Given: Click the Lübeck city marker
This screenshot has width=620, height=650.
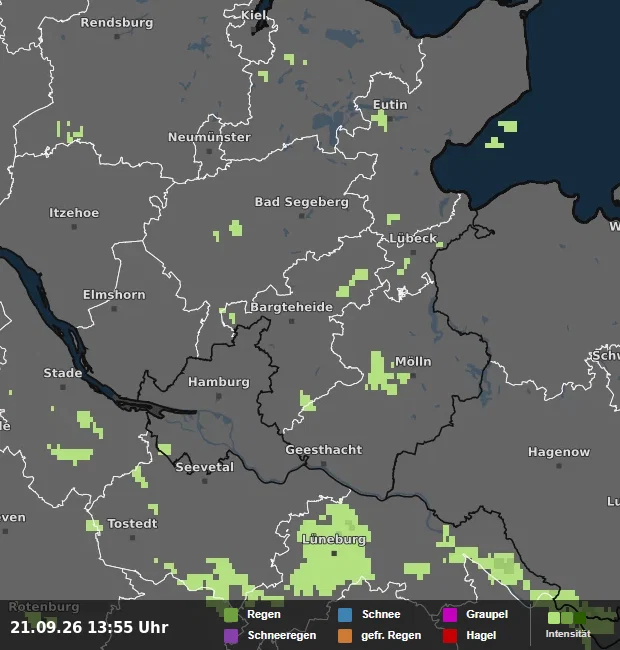Looking at the screenshot, I should (413, 252).
